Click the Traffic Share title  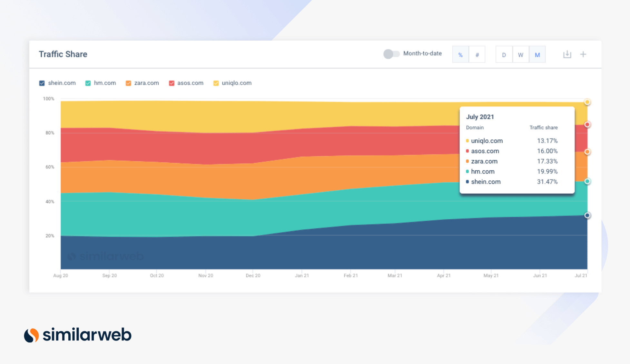(63, 54)
